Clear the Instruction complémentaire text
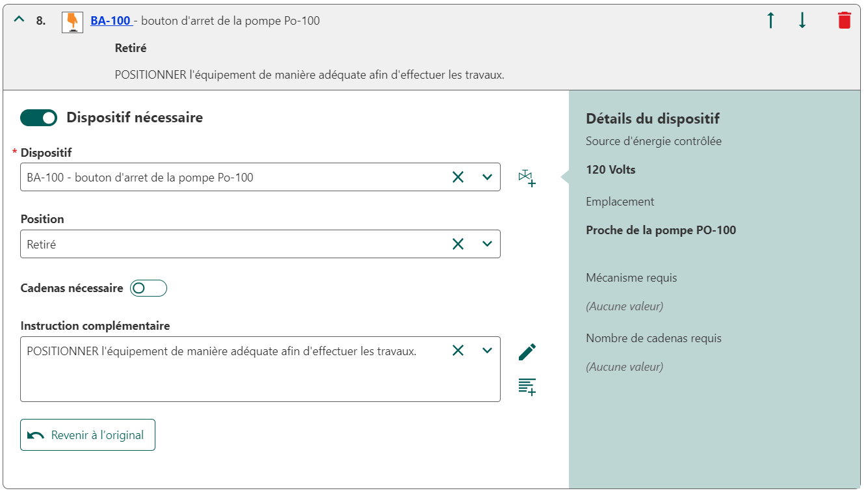 458,351
